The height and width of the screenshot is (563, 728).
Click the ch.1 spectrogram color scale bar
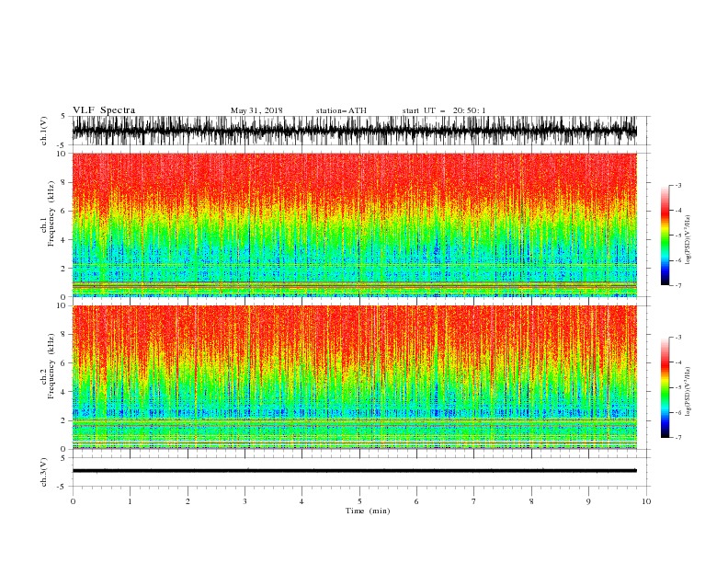click(x=665, y=236)
